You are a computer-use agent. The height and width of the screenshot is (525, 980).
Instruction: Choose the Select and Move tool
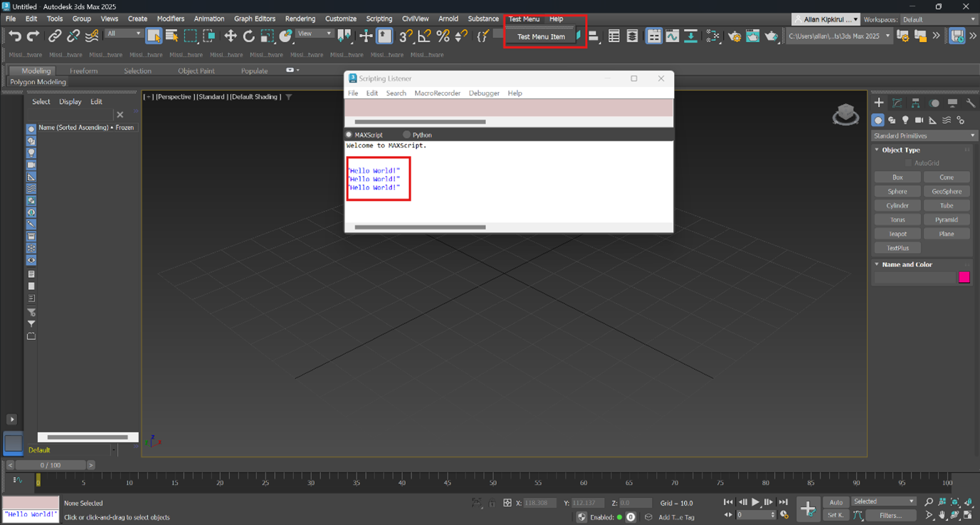point(230,36)
